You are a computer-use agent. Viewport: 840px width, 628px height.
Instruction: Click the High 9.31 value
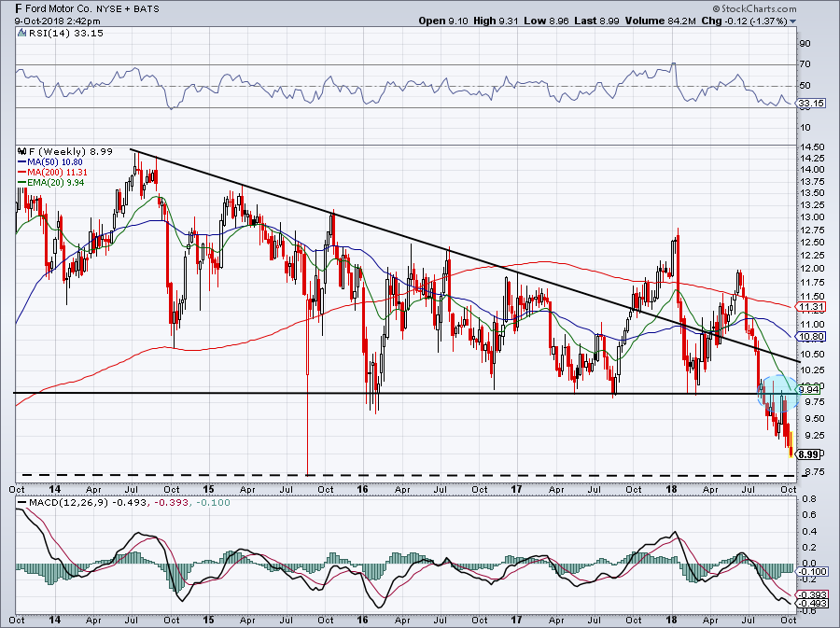(x=496, y=21)
